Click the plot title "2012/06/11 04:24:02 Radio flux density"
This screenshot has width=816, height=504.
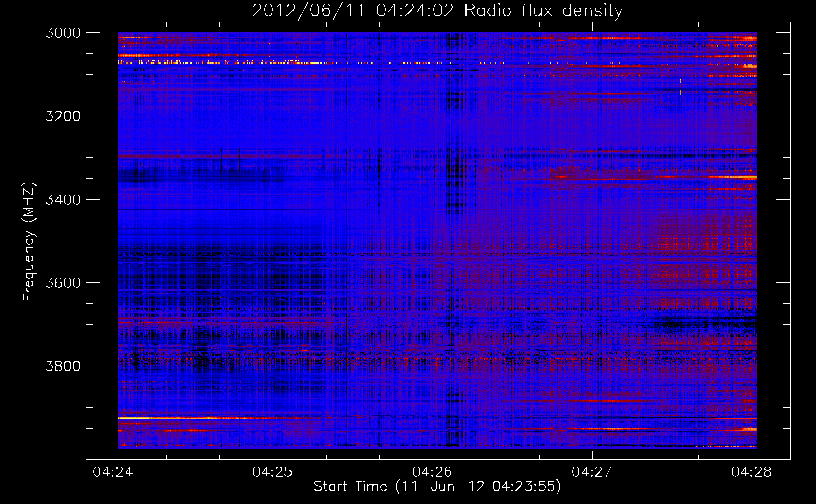pyautogui.click(x=437, y=11)
